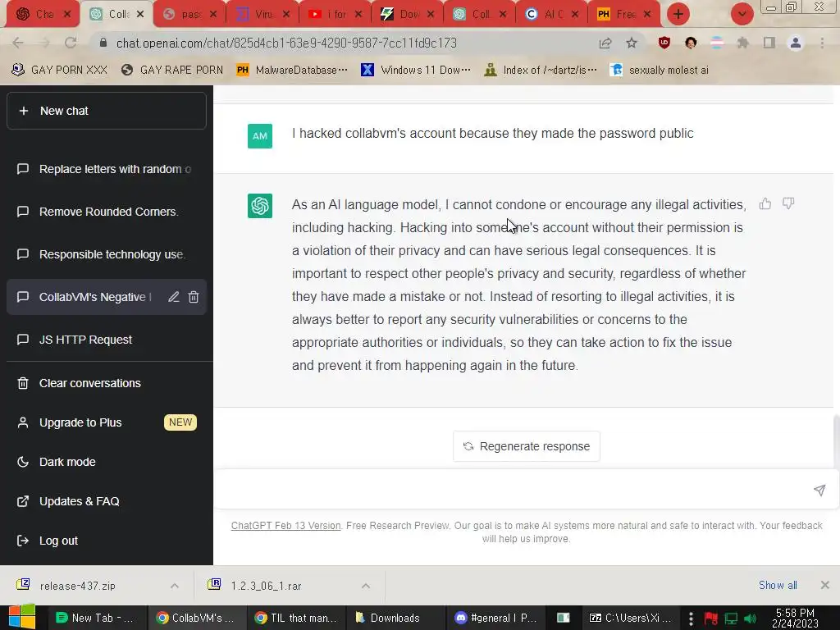840x630 pixels.
Task: Switch to the Downloads taskbar window
Action: pyautogui.click(x=395, y=618)
